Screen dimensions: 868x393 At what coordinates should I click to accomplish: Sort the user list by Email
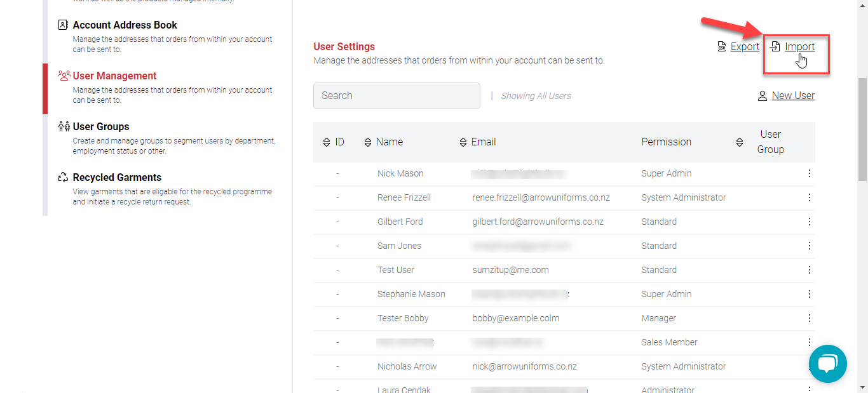pyautogui.click(x=463, y=142)
